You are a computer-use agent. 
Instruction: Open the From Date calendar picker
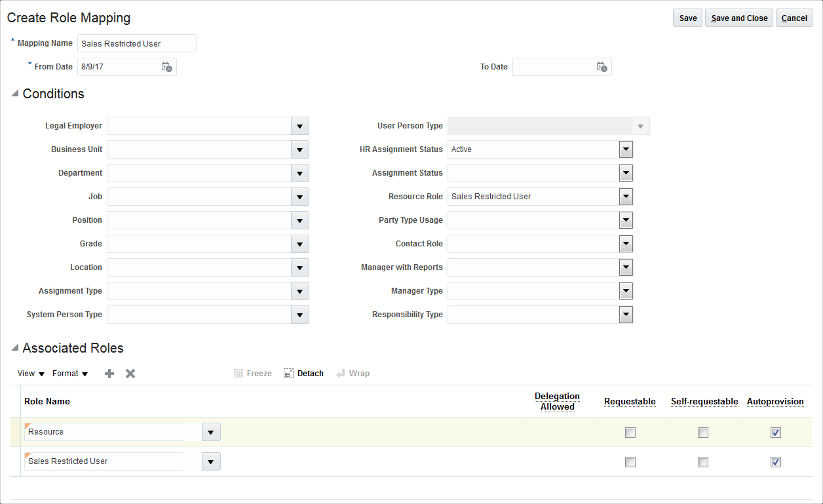coord(167,67)
